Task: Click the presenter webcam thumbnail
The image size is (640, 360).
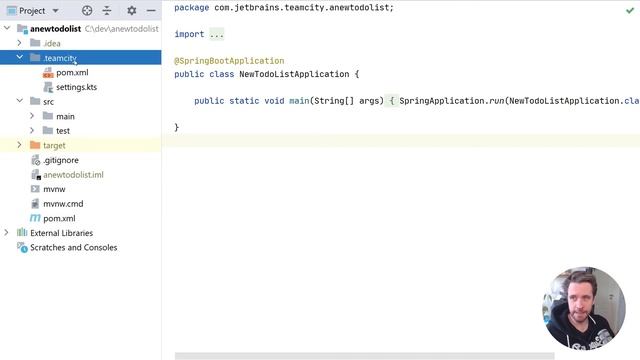Action: click(x=584, y=309)
